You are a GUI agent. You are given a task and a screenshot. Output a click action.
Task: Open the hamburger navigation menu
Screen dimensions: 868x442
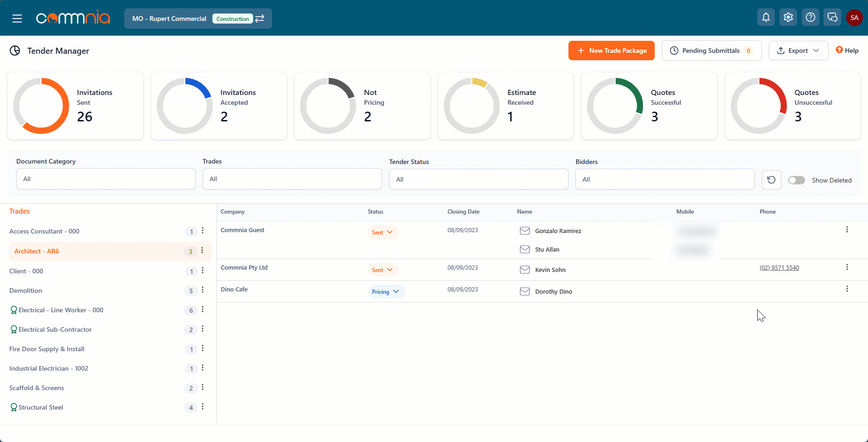point(17,19)
